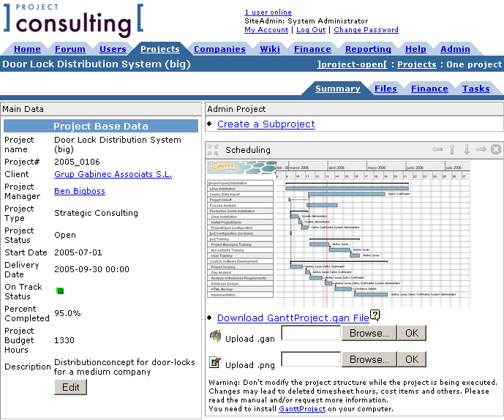Move Scheduling portlet left with arrow icon
The height and width of the screenshot is (420, 504).
pyautogui.click(x=437, y=149)
